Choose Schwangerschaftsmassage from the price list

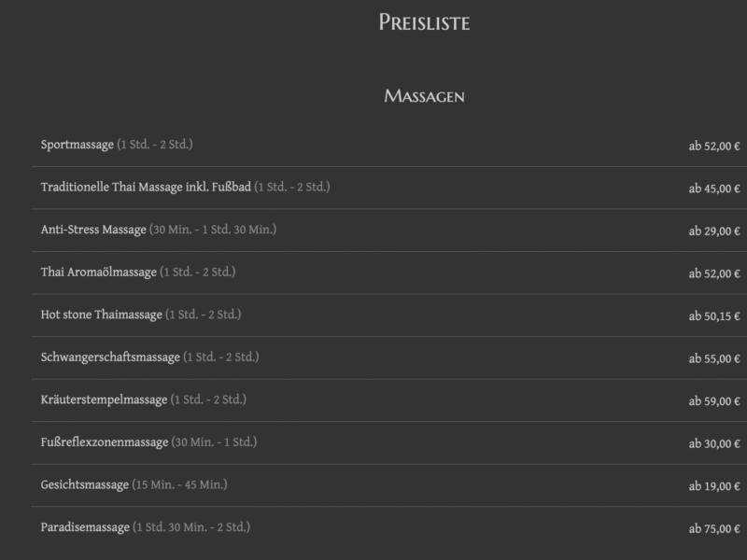click(110, 357)
